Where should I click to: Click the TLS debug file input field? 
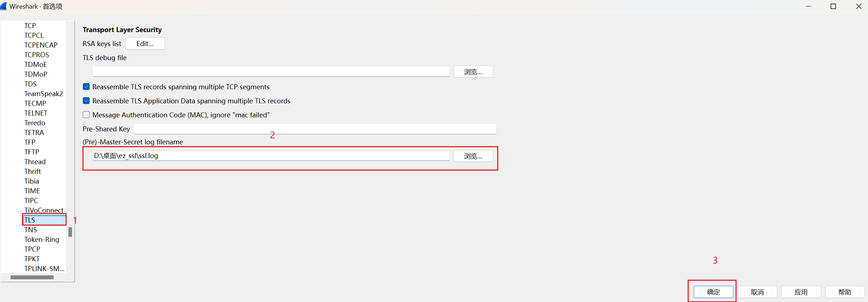[x=271, y=72]
